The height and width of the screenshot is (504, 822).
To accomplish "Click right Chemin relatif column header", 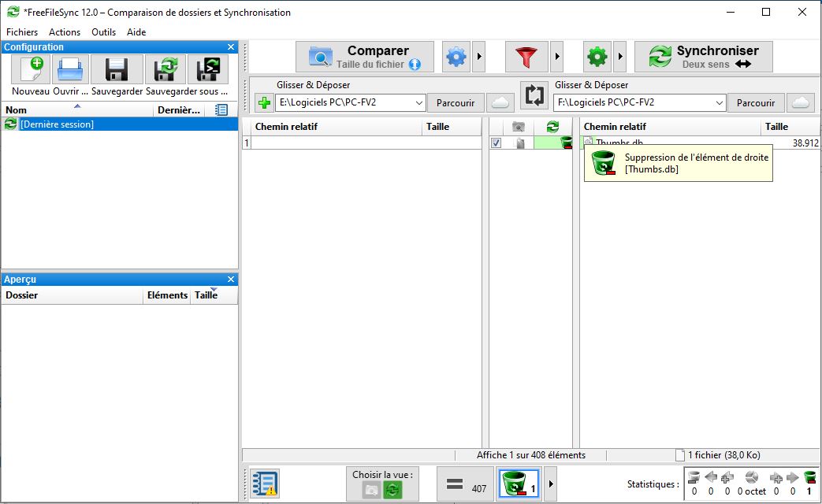I will (671, 127).
